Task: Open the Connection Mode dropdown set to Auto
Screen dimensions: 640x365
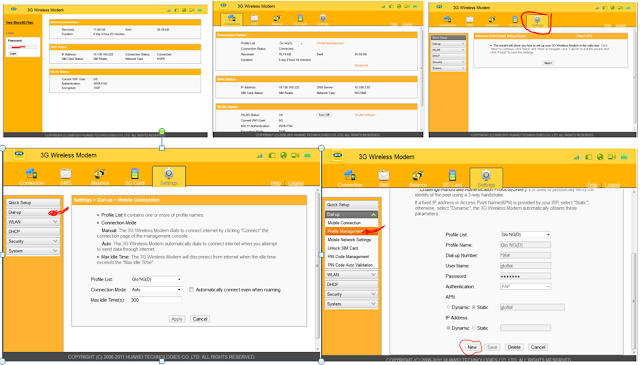Action: 156,289
